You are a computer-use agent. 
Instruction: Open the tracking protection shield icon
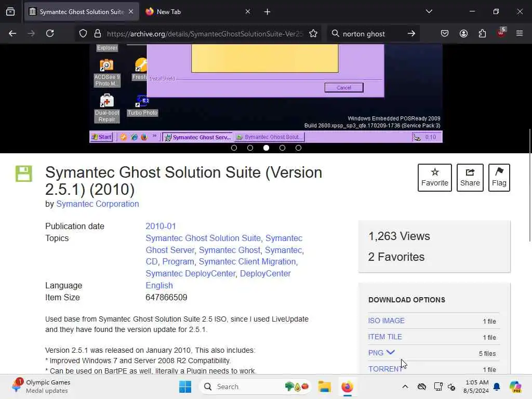[83, 33]
